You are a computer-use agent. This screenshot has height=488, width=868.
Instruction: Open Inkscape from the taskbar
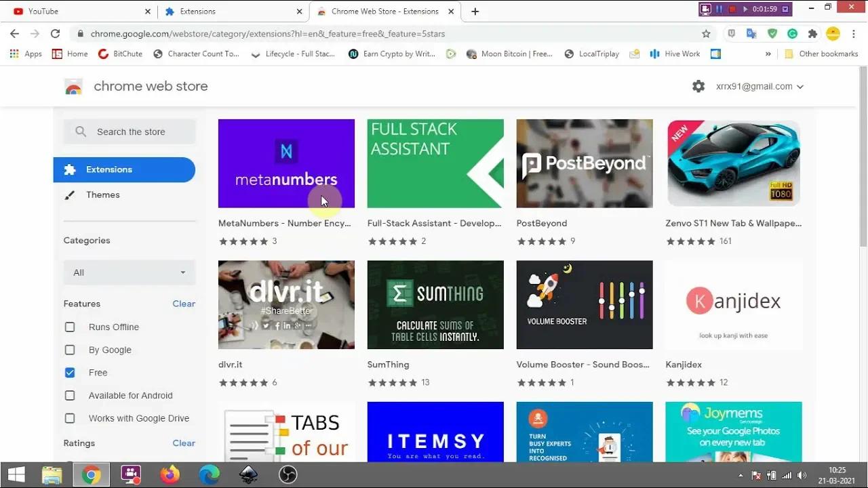248,475
